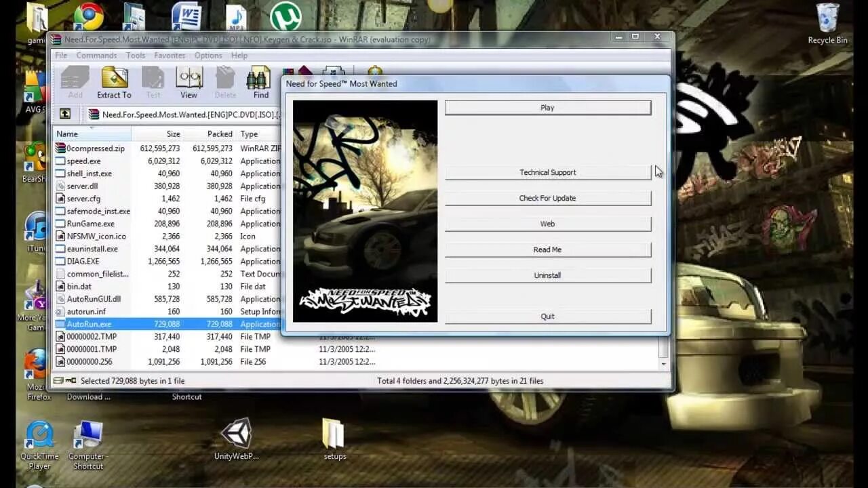Select the RunGame.exe file row

(x=167, y=224)
